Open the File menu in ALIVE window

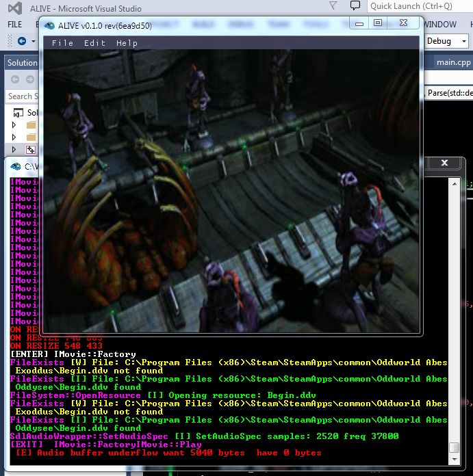tap(62, 43)
